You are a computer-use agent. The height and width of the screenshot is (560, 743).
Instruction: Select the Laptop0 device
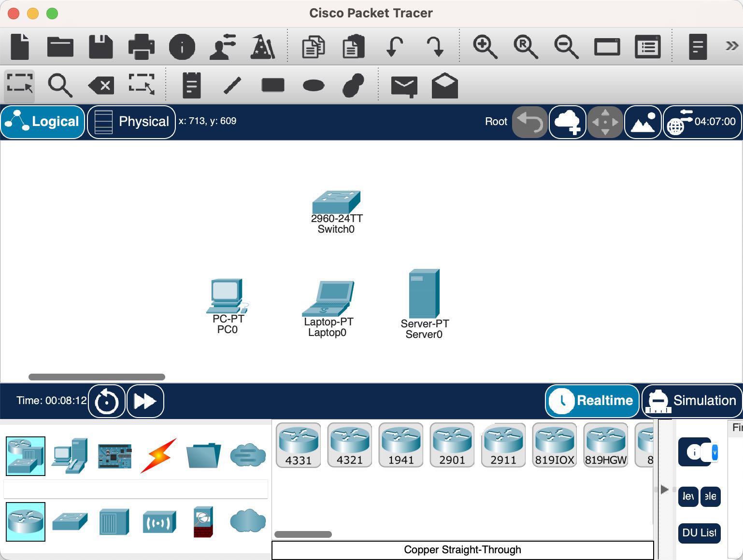[x=328, y=298]
